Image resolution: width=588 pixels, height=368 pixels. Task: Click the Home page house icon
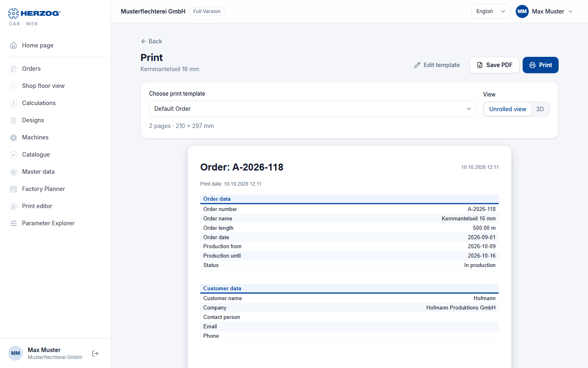pos(13,45)
